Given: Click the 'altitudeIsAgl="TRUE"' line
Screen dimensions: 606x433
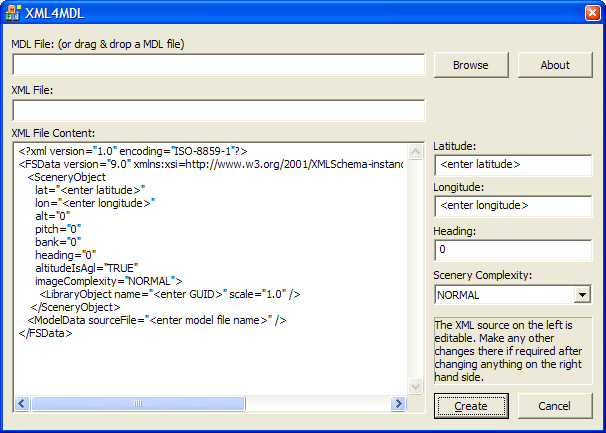Looking at the screenshot, I should (87, 268).
